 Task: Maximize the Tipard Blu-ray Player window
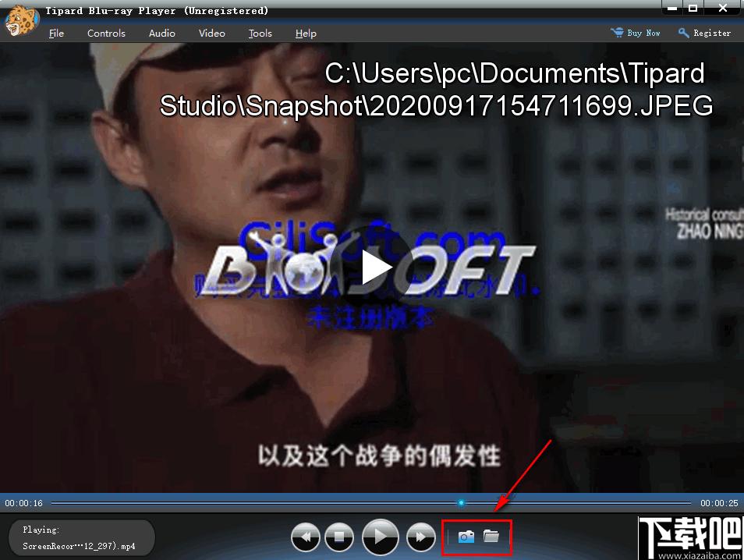(693, 8)
